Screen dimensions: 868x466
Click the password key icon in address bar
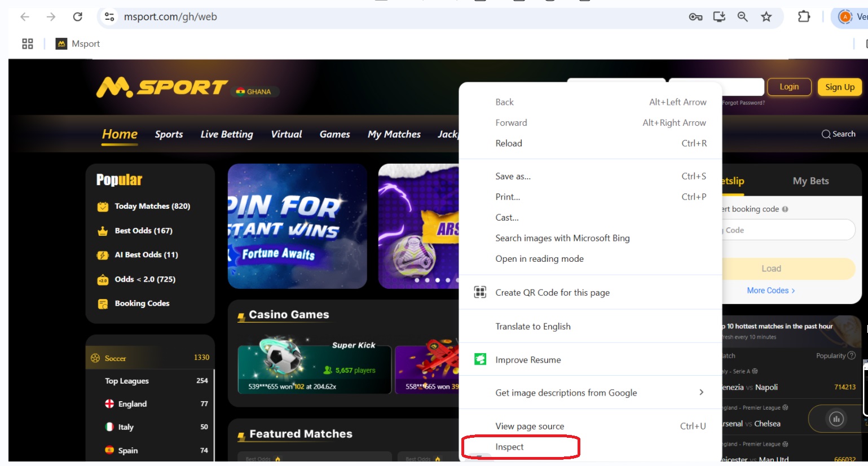click(695, 17)
